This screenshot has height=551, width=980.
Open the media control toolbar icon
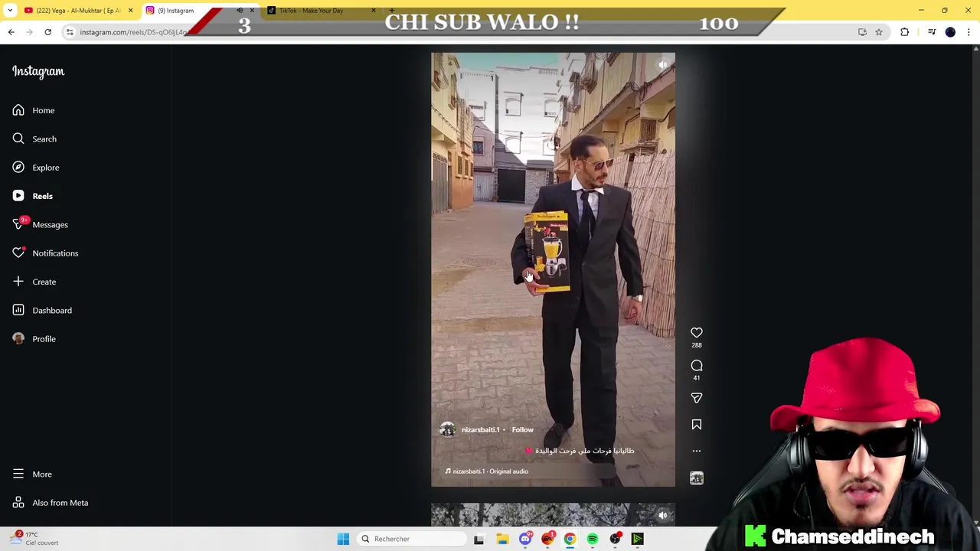(x=932, y=32)
